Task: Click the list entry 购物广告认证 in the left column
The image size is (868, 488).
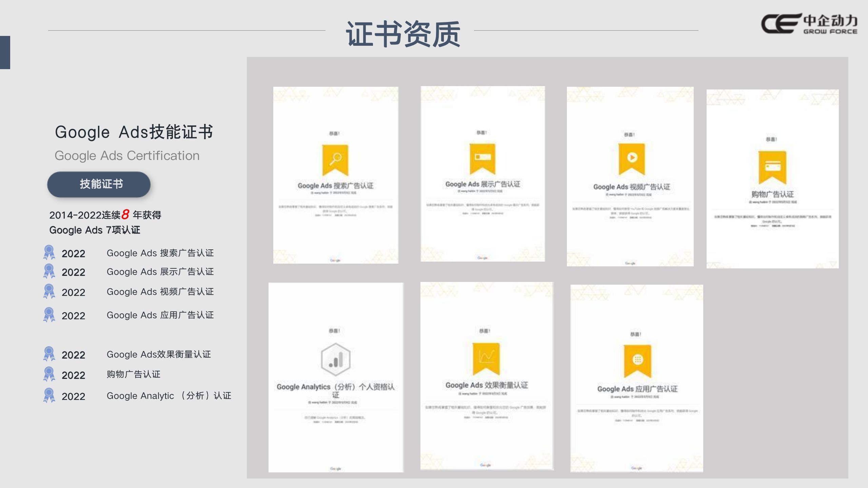Action: [134, 374]
